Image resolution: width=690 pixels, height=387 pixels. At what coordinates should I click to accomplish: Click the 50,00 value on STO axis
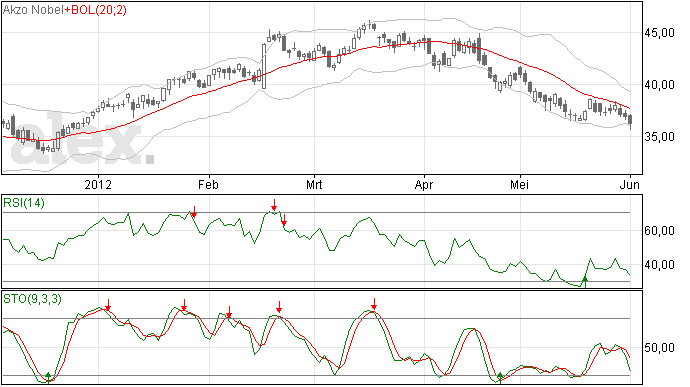click(x=659, y=348)
